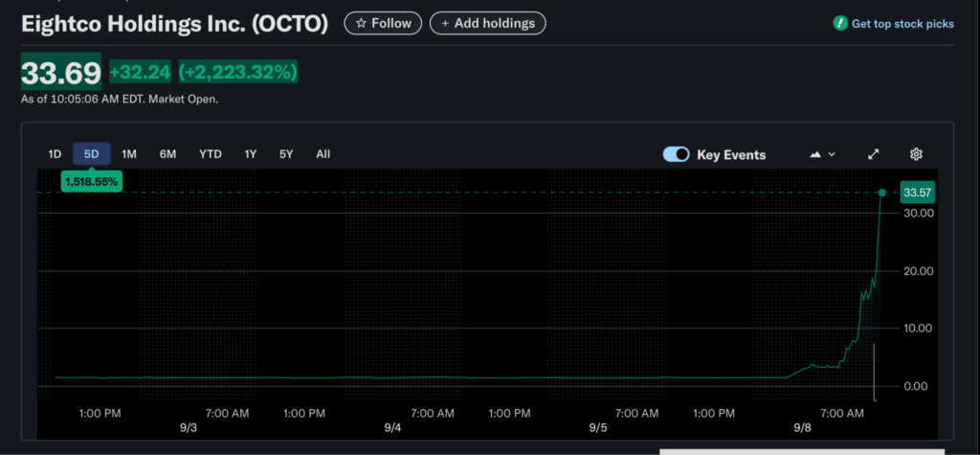This screenshot has height=455, width=980.
Task: Choose the YTD time range
Action: (x=211, y=154)
